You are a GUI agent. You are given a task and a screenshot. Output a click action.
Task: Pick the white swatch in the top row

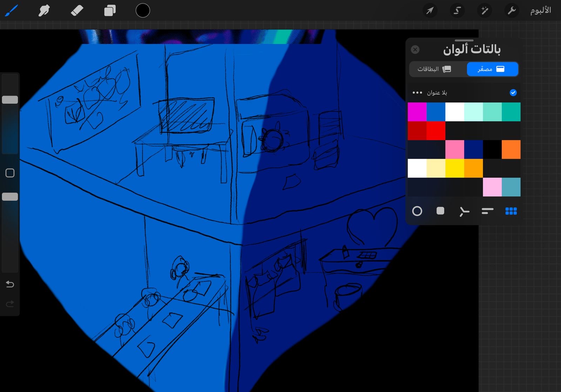click(x=455, y=112)
